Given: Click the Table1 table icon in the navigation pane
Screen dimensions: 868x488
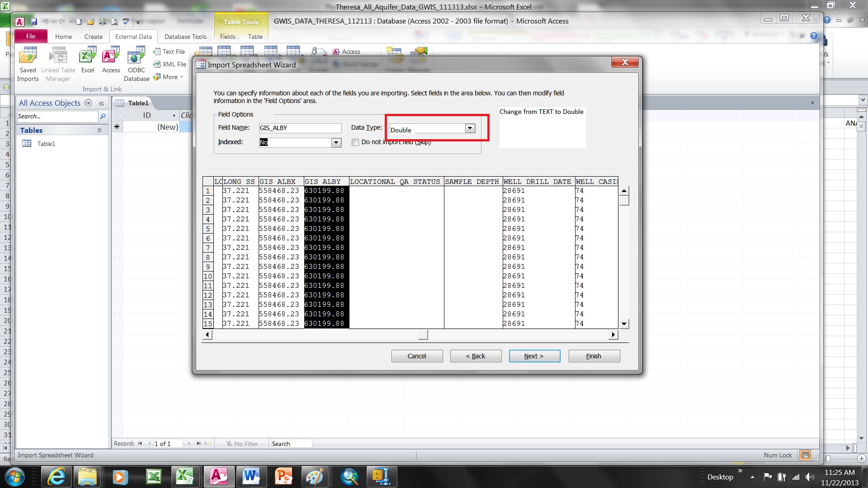Looking at the screenshot, I should pos(27,144).
